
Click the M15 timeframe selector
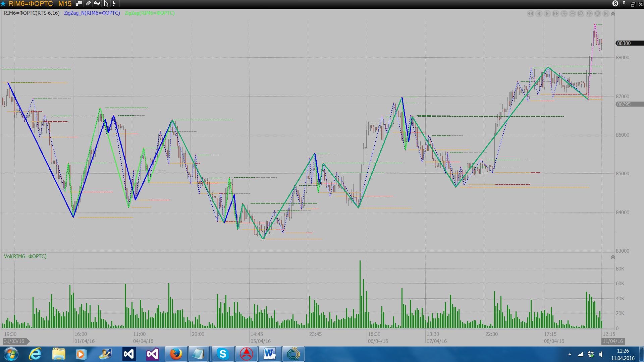(65, 4)
